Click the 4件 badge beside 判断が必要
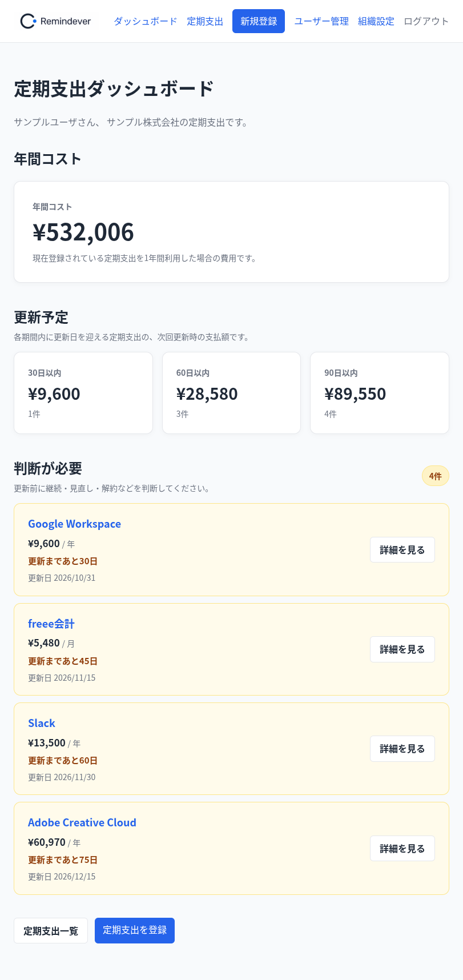Viewport: 463px width, 980px height. click(436, 476)
